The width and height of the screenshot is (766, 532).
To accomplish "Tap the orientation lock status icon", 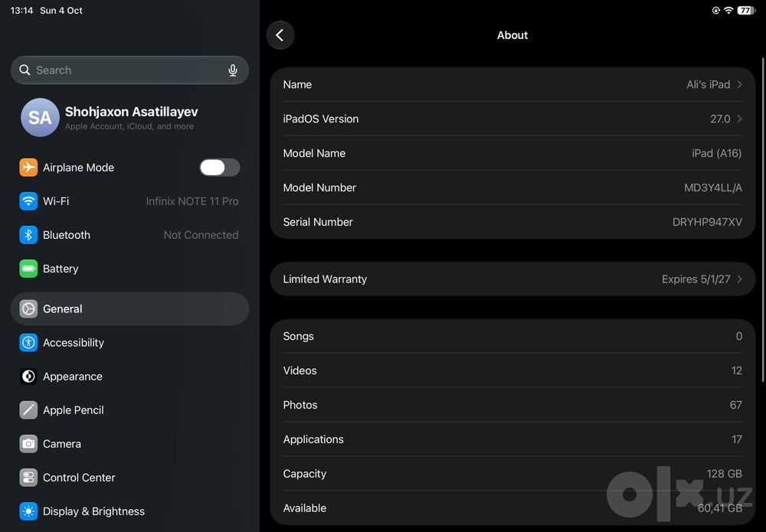I will tap(716, 10).
